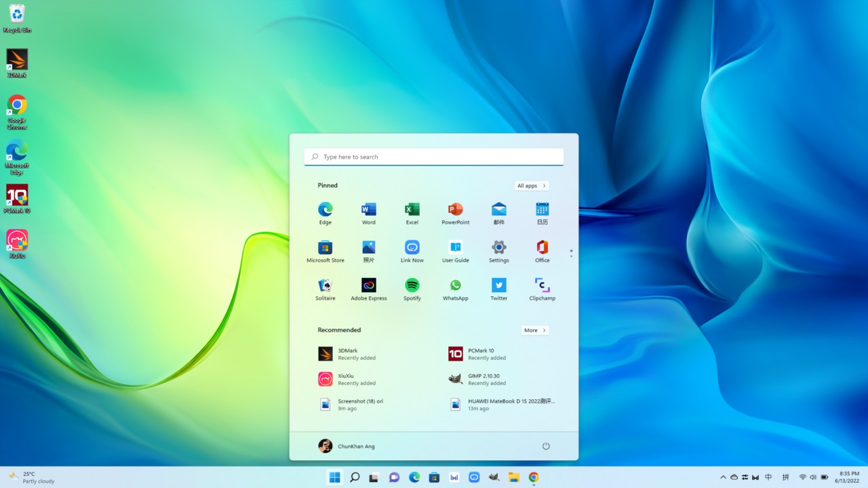The width and height of the screenshot is (868, 488).
Task: Open the M-shaped taskbar app icon
Action: click(x=454, y=477)
